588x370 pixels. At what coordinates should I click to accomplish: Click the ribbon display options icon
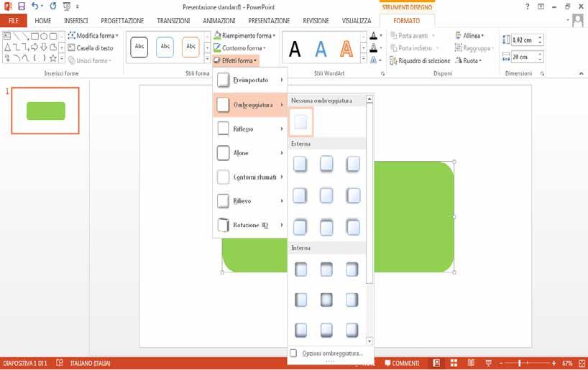click(541, 6)
